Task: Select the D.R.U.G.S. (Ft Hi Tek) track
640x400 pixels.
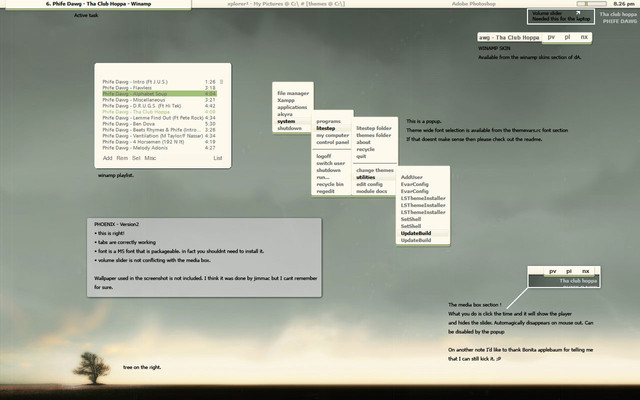Action: pos(159,106)
